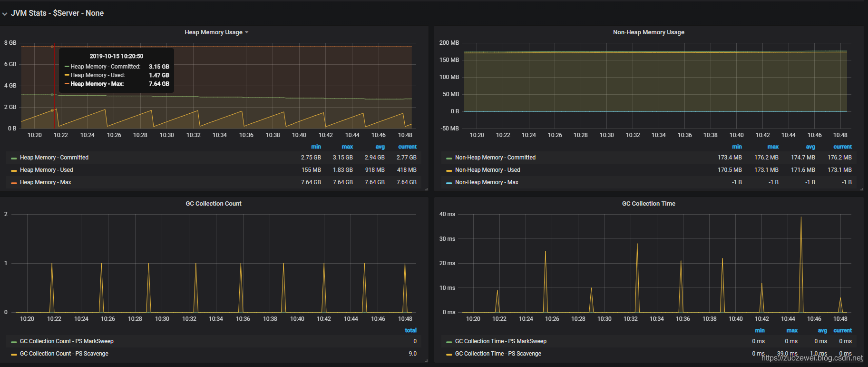Click Heap Memory panel resize handle corner
Viewport: 868px width, 367px height.
click(x=426, y=189)
